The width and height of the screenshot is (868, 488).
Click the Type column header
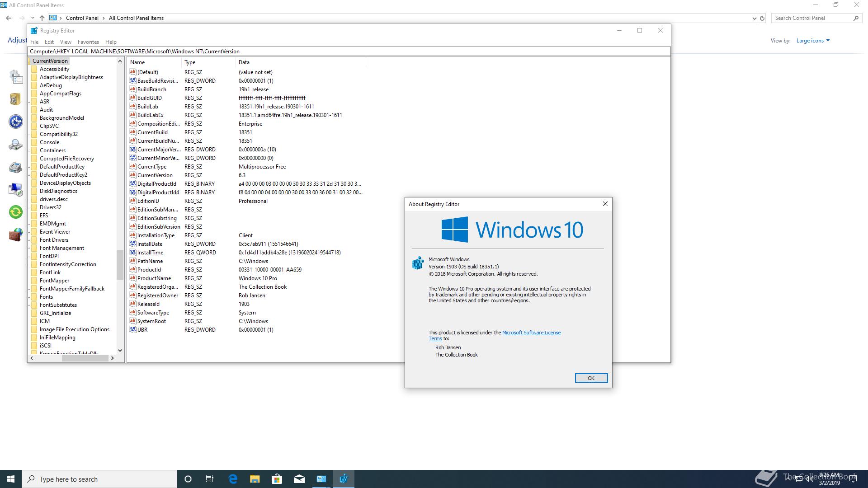(x=208, y=62)
